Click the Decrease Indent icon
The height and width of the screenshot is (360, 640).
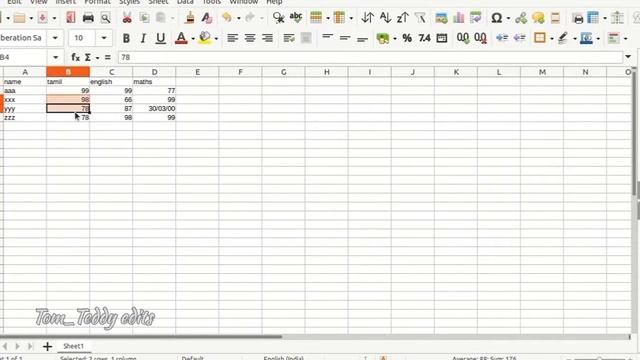519,38
